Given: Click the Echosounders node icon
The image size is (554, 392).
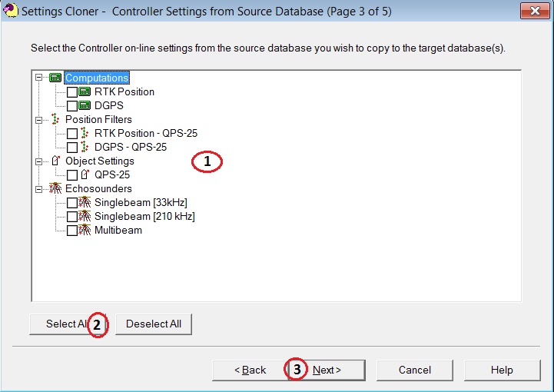Looking at the screenshot, I should click(x=55, y=189).
